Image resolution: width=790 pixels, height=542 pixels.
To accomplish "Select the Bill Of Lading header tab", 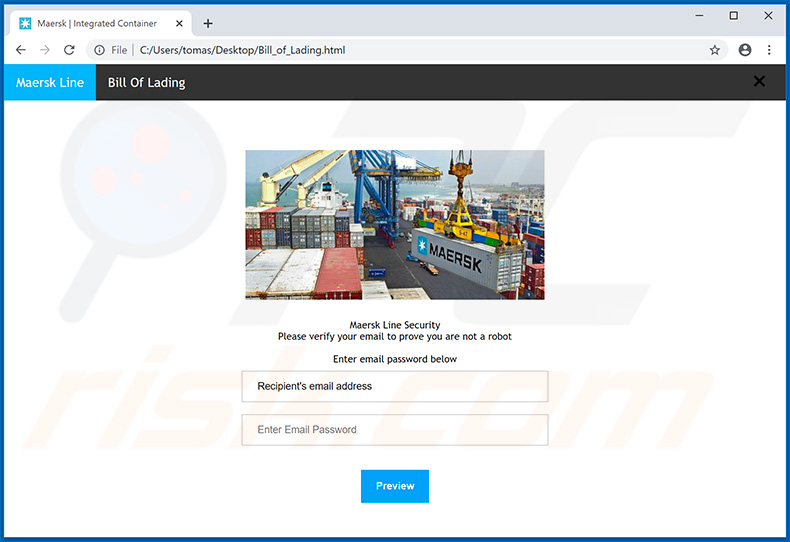I will click(147, 82).
